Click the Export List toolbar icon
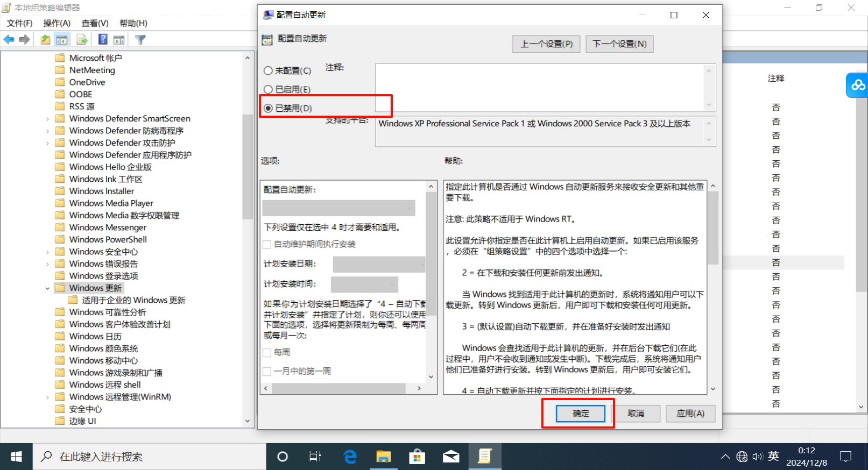 coord(82,39)
